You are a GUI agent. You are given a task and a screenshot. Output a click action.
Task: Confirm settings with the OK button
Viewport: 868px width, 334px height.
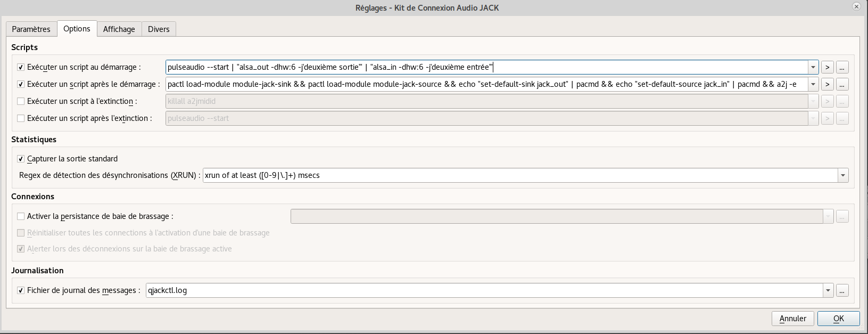pyautogui.click(x=838, y=319)
